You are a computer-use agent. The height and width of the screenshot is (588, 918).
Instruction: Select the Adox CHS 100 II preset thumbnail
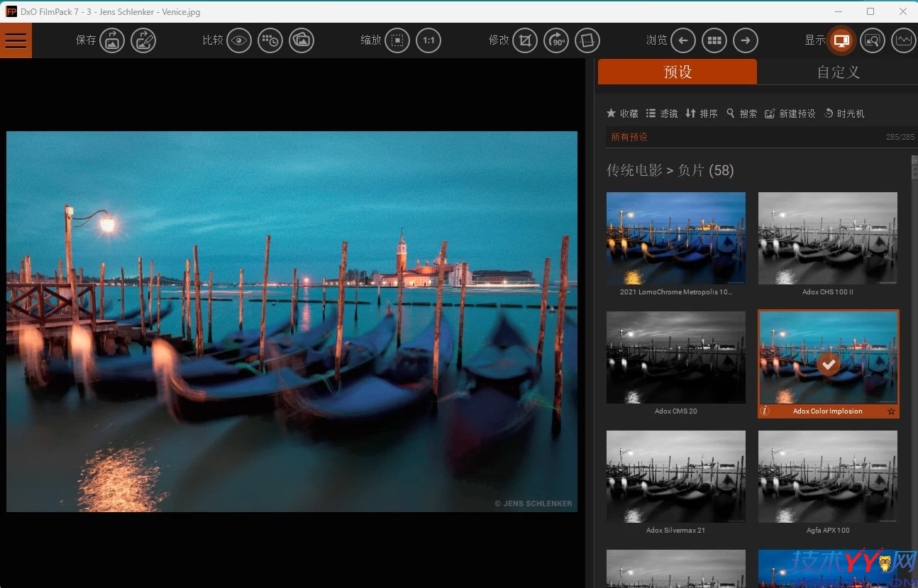point(827,238)
